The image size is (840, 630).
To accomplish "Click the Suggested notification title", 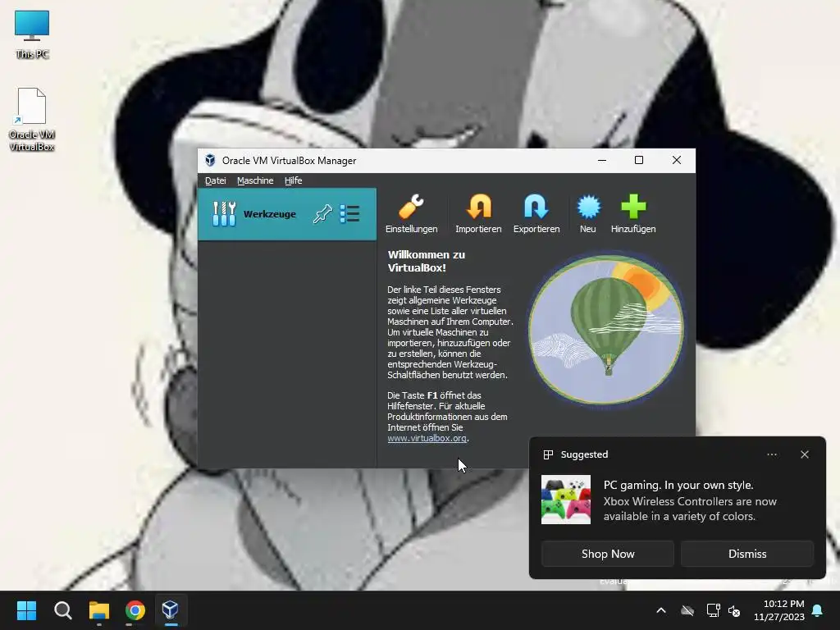I will 584,454.
